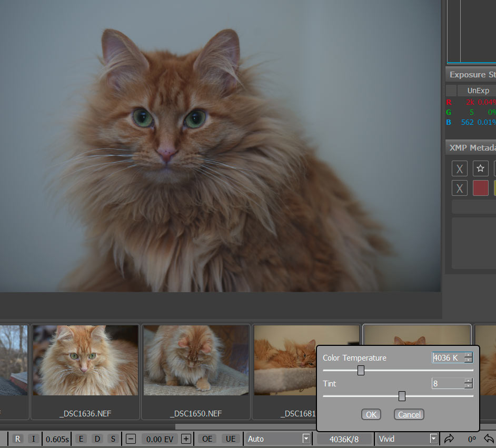Toggle the I button in bottom toolbar
The width and height of the screenshot is (496, 448).
click(33, 439)
